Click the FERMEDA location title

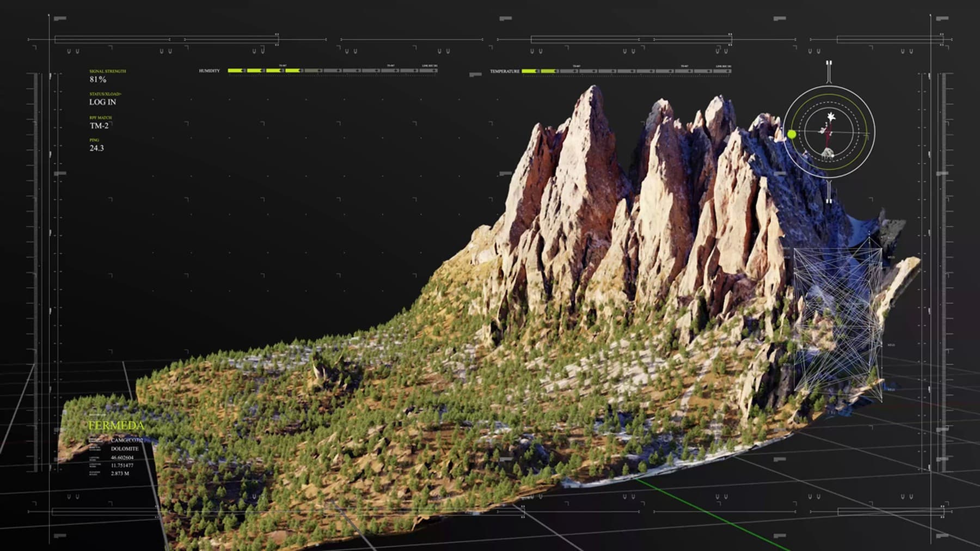click(117, 425)
